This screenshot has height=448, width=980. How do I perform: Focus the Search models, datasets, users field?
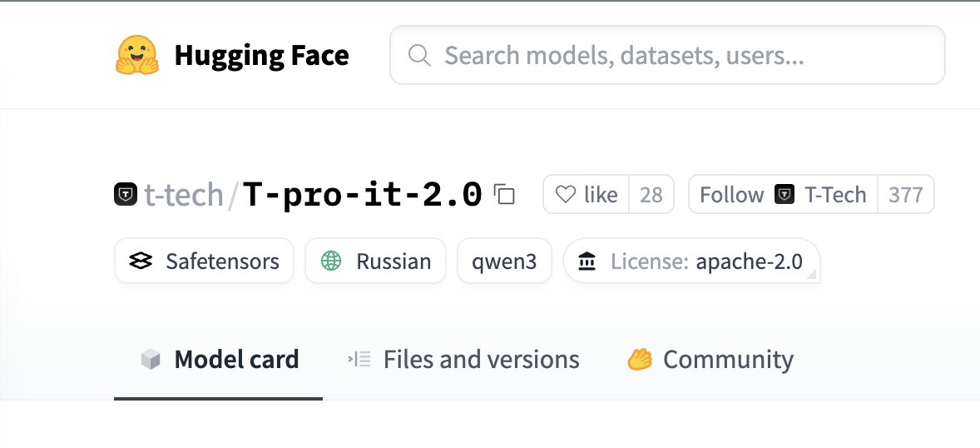[x=667, y=55]
